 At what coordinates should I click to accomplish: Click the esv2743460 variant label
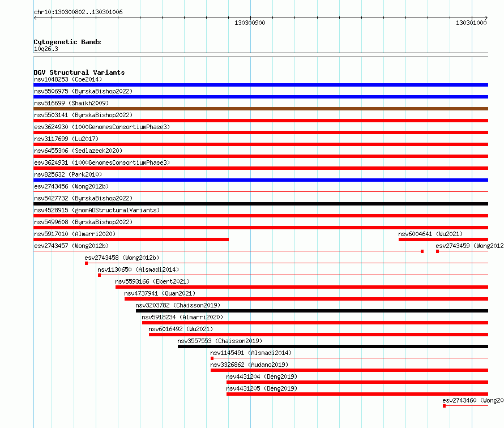click(473, 400)
